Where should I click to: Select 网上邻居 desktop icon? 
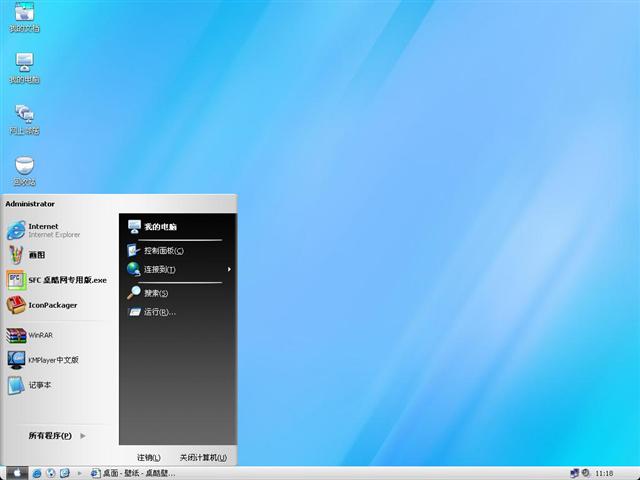pyautogui.click(x=24, y=120)
